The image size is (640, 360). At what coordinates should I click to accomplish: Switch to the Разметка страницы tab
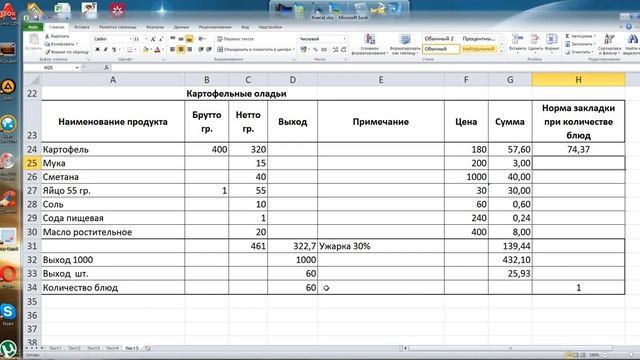click(x=118, y=27)
